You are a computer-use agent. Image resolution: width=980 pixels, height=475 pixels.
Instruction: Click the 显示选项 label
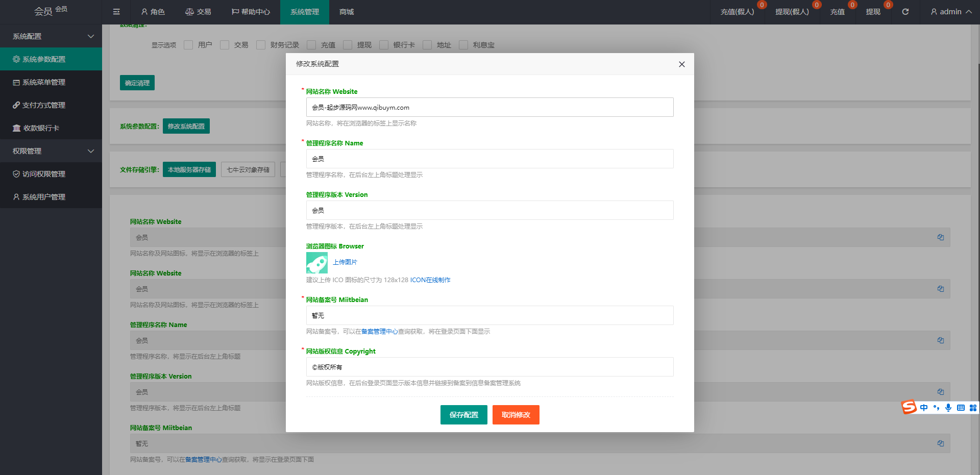164,45
